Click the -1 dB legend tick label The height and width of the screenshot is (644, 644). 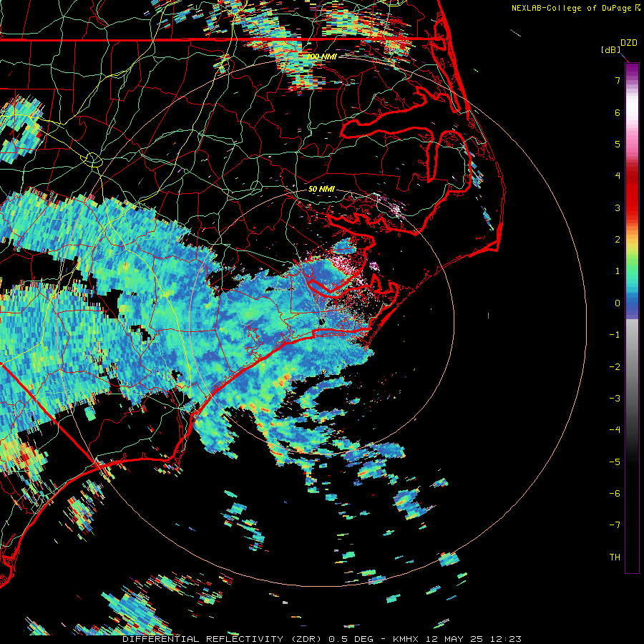(615, 335)
